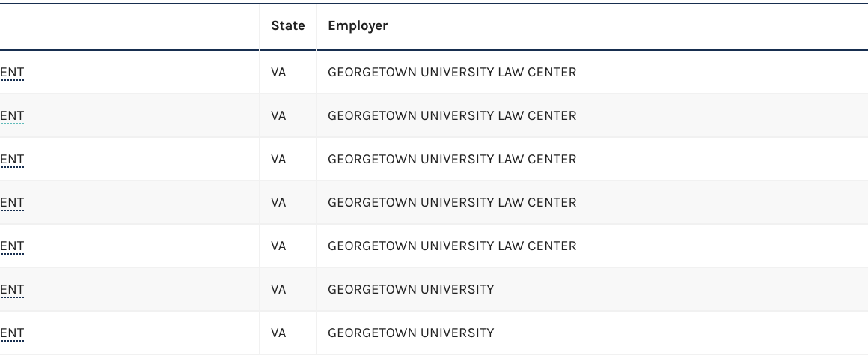The width and height of the screenshot is (868, 355).
Task: Select fourth row's Georgetown University Law Center employer
Action: coord(452,203)
